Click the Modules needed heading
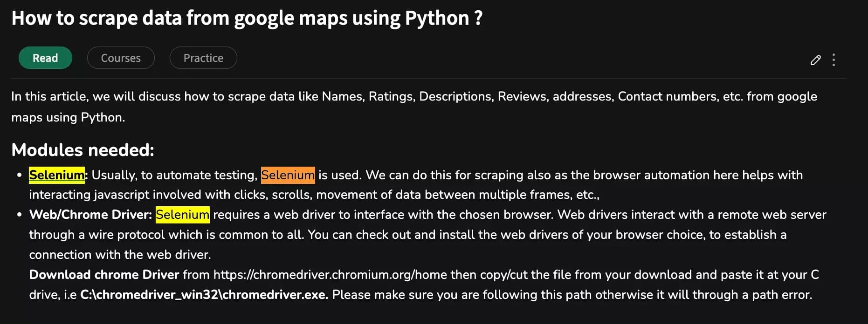 [x=83, y=149]
